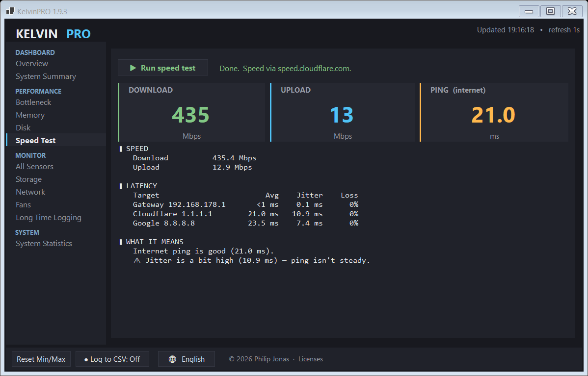The height and width of the screenshot is (376, 588).
Task: Click the Jitter column header
Action: click(x=309, y=195)
